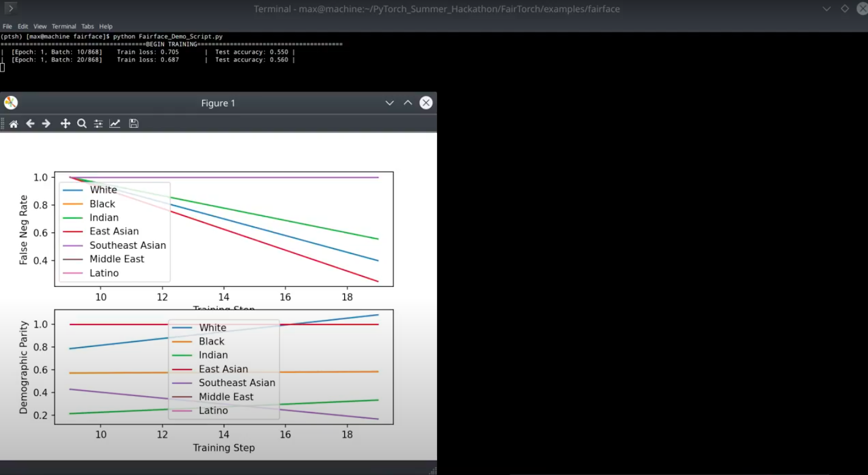Screen dimensions: 868x475
Task: Close the Figure 1 window
Action: point(426,103)
